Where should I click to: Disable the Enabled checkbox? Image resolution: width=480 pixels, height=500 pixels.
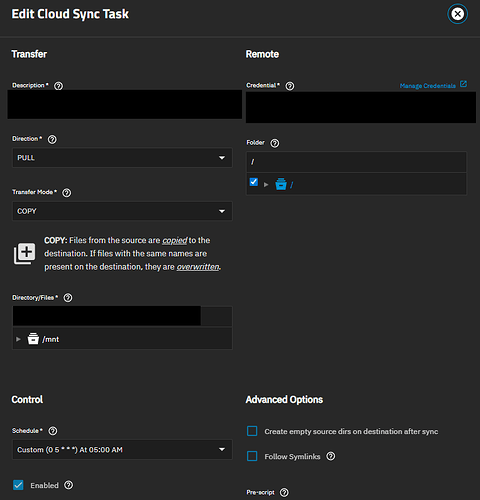click(x=18, y=485)
